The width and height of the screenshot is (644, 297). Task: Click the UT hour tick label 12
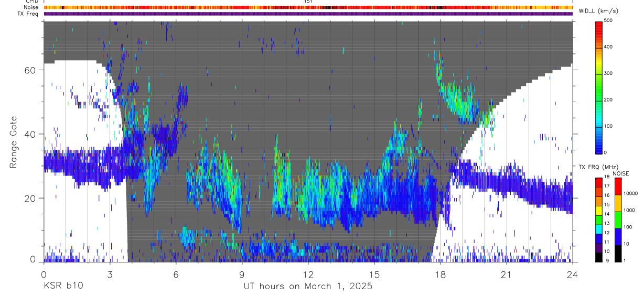point(308,274)
